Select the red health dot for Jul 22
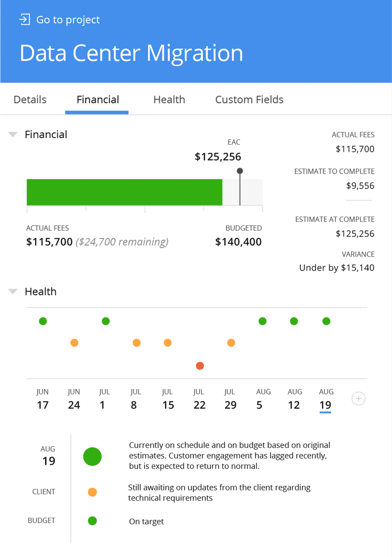The width and height of the screenshot is (392, 557). (200, 366)
